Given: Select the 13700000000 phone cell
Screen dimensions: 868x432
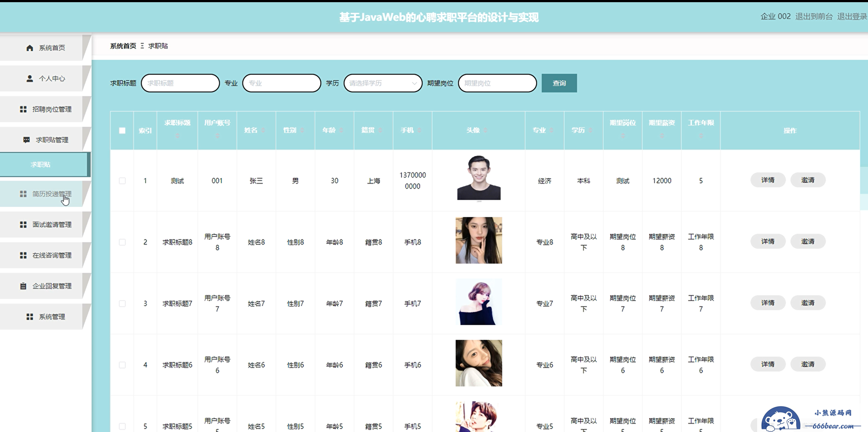Looking at the screenshot, I should [412, 181].
